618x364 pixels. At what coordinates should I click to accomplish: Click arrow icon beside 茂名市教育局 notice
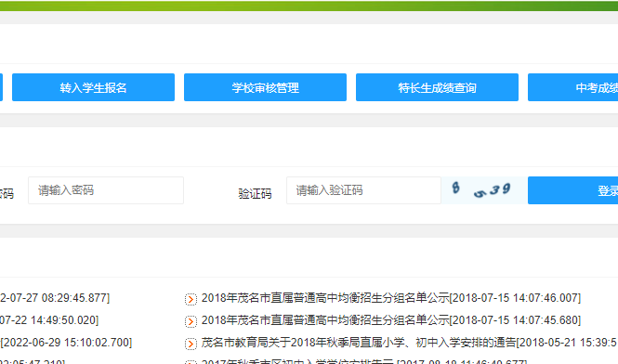tap(191, 344)
